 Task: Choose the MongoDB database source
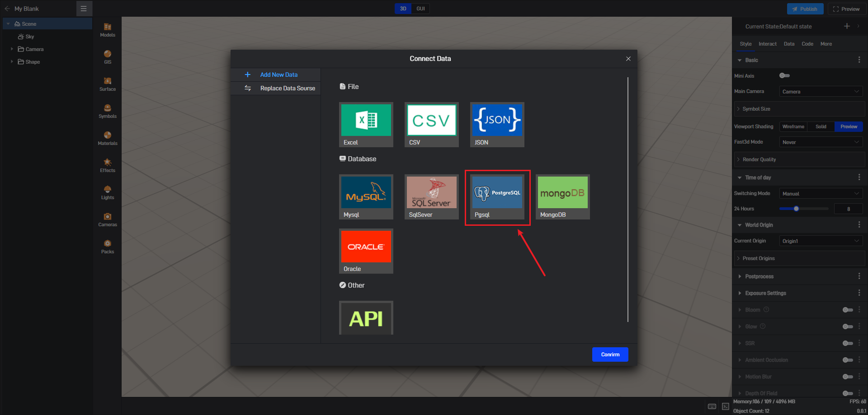pyautogui.click(x=563, y=197)
